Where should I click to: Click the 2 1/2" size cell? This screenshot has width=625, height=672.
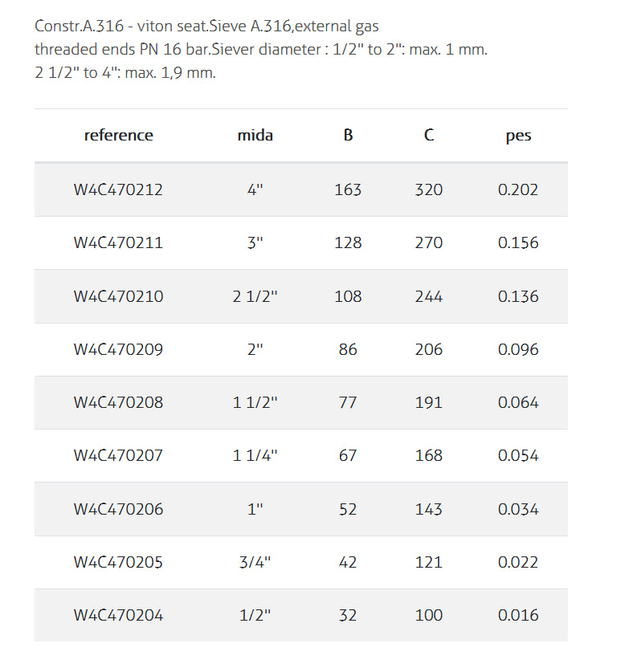[255, 296]
